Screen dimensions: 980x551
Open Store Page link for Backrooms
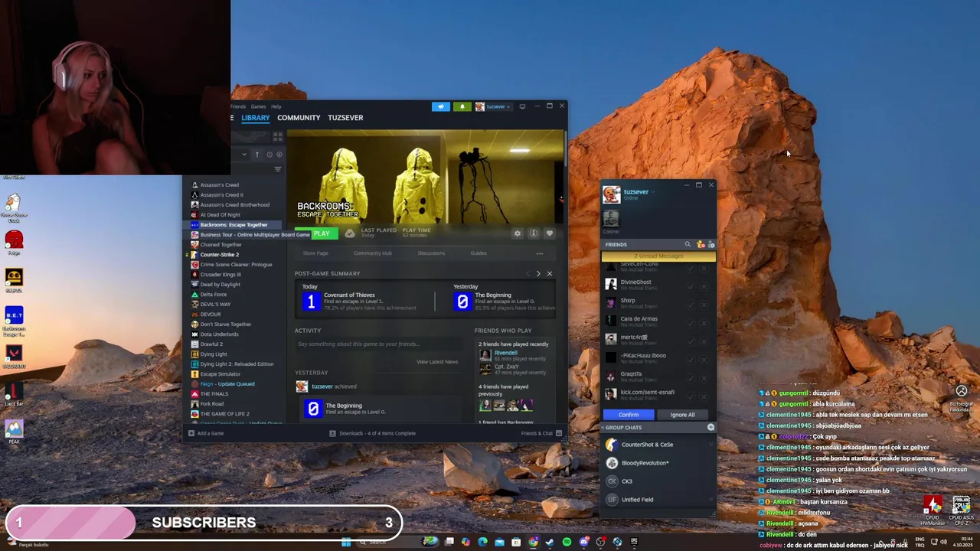[x=315, y=253]
